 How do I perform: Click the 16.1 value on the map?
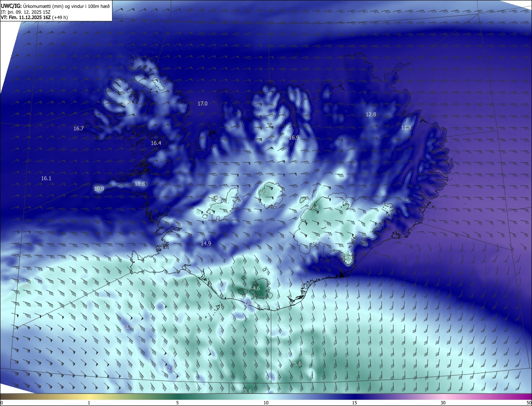click(x=46, y=178)
